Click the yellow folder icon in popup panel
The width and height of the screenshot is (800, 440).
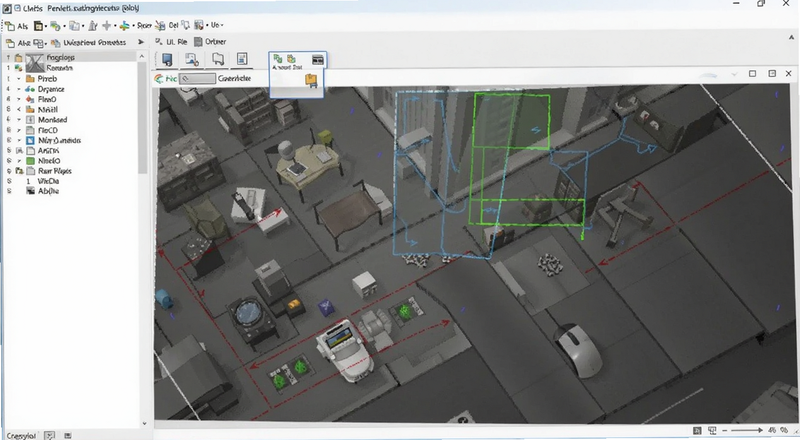(311, 80)
